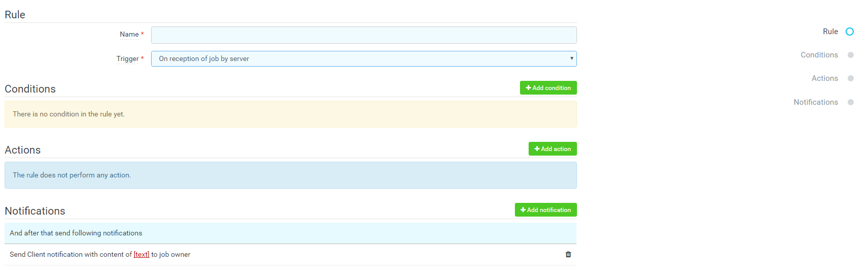Click the Conditions step dot in sidebar
868x270 pixels.
[x=850, y=55]
